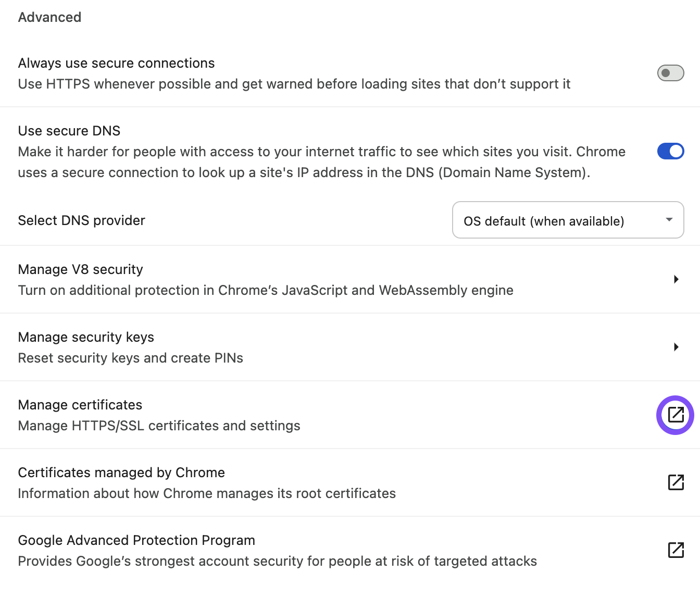
Task: Disable Use secure DNS
Action: click(x=670, y=151)
